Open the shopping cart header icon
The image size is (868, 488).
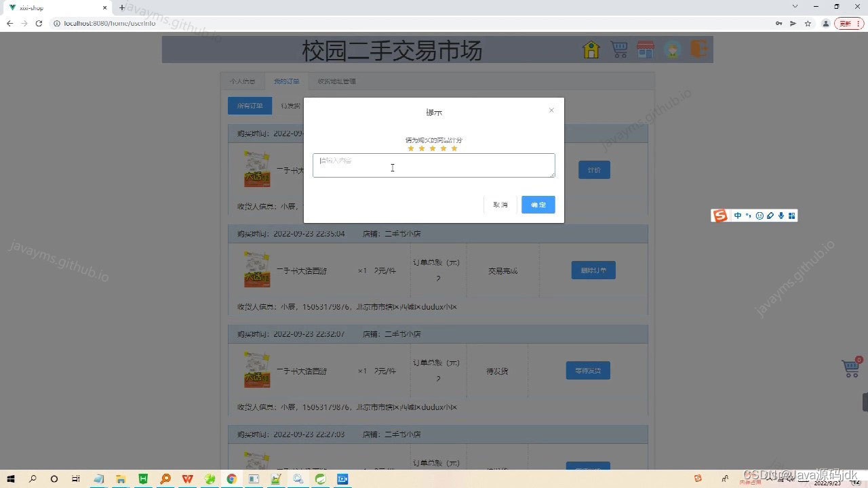[618, 49]
